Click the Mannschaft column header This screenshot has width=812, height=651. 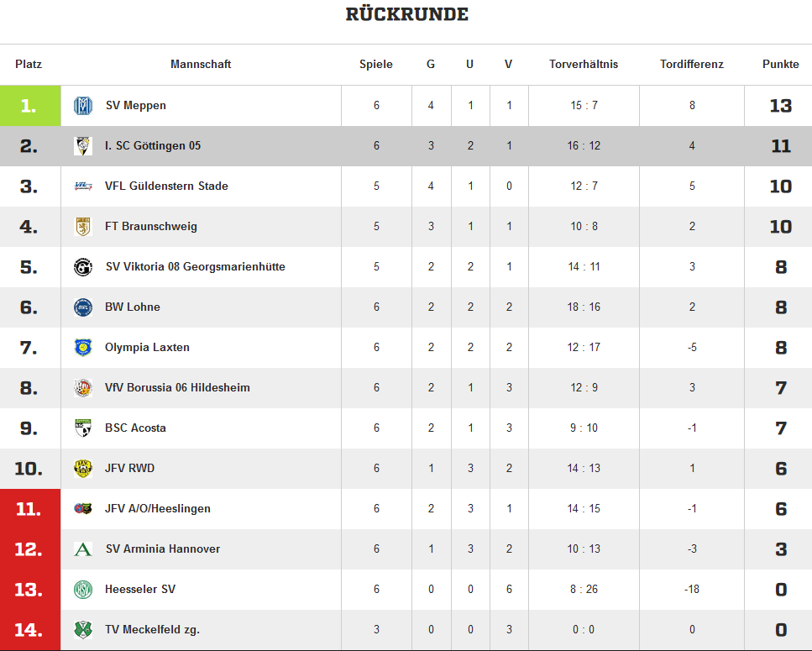pos(201,65)
